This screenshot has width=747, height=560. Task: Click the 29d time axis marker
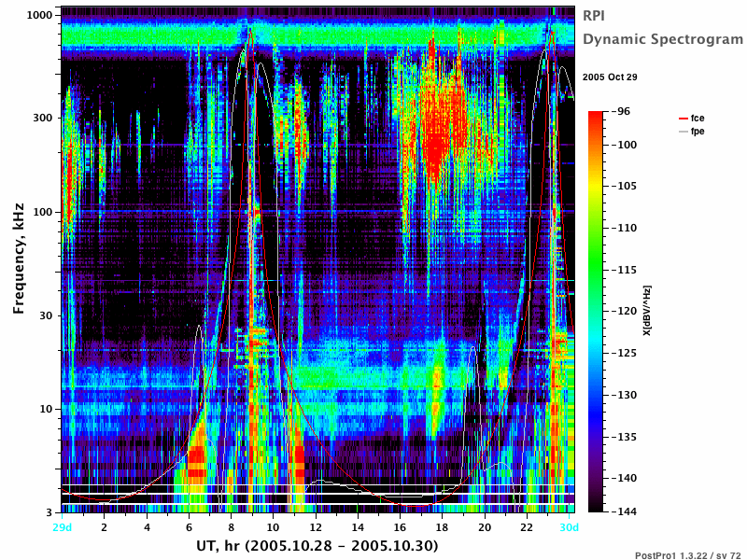tap(62, 527)
